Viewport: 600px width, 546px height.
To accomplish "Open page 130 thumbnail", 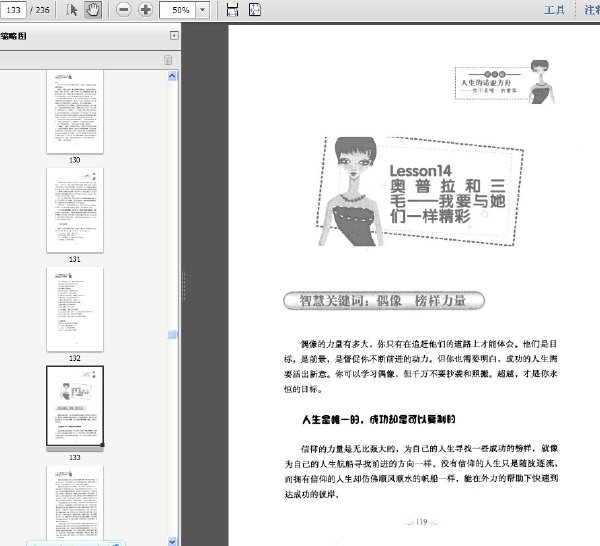I will tap(75, 112).
